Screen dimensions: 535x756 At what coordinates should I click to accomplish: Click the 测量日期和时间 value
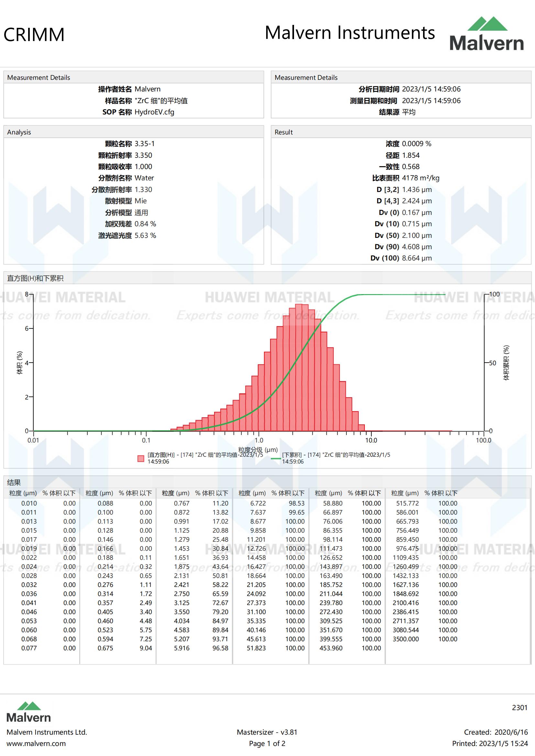tap(431, 101)
